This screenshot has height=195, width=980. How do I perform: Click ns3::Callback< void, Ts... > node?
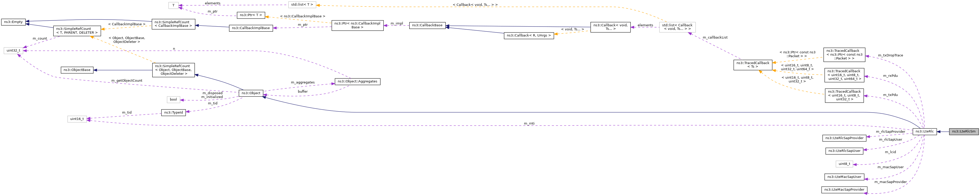click(611, 27)
